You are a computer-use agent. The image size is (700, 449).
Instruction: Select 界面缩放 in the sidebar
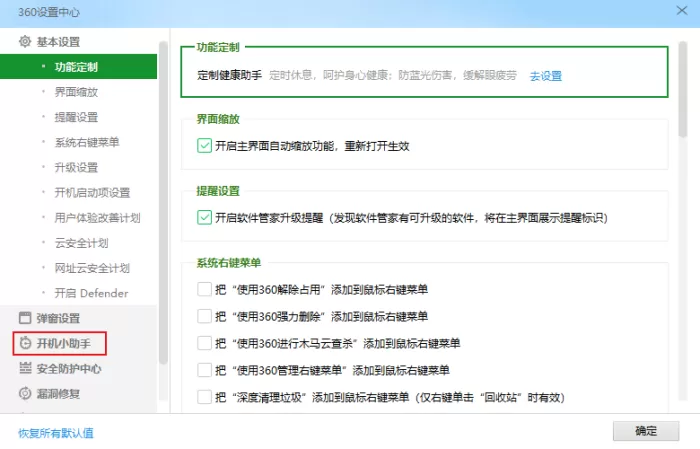tap(76, 92)
